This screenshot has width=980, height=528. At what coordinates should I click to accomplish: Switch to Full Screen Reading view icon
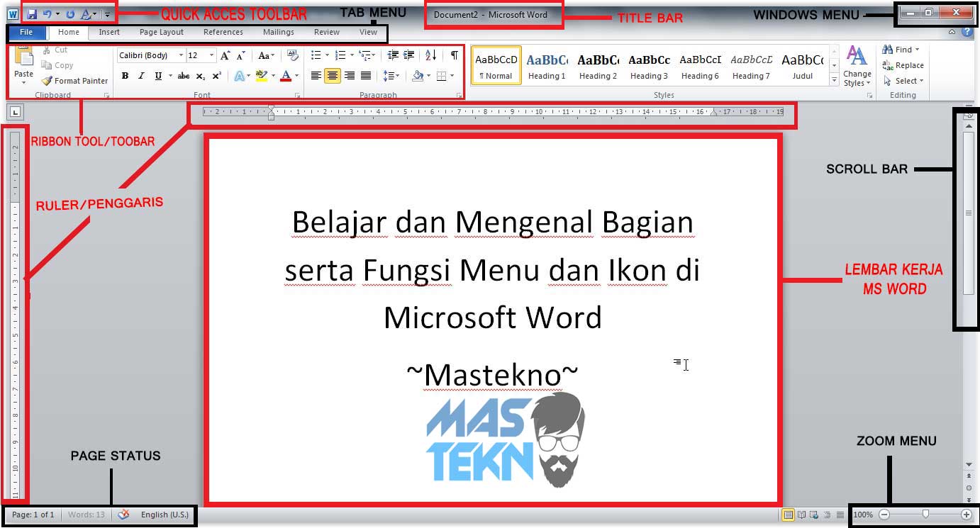(x=801, y=515)
